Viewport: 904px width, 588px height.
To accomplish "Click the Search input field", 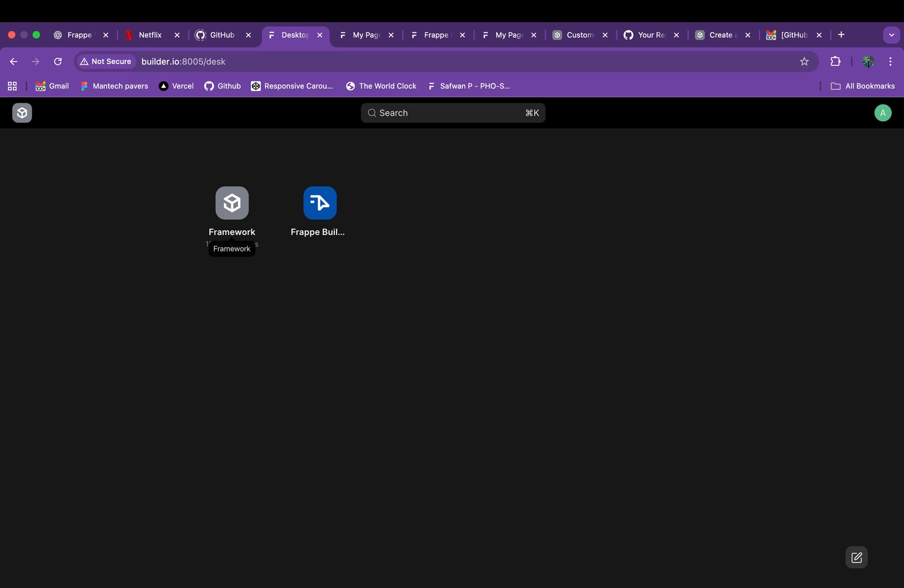I will point(452,113).
